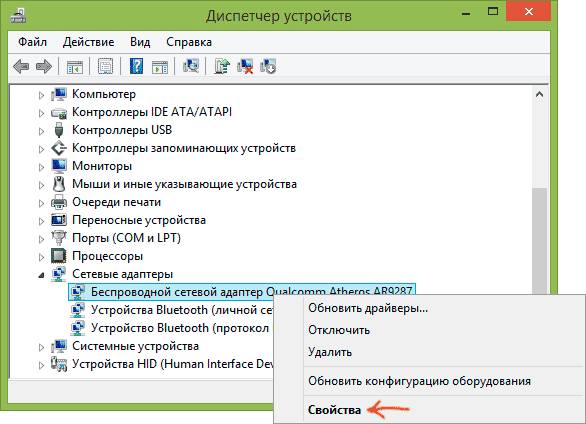Screen dimensions: 586x424
Task: Click the Device Manager title bar icon
Action: pyautogui.click(x=18, y=15)
